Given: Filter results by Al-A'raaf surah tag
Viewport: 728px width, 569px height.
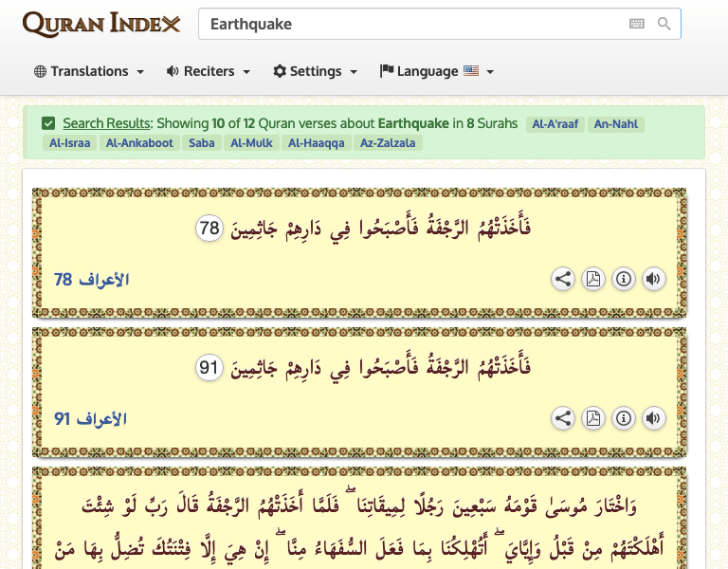Looking at the screenshot, I should click(x=554, y=124).
